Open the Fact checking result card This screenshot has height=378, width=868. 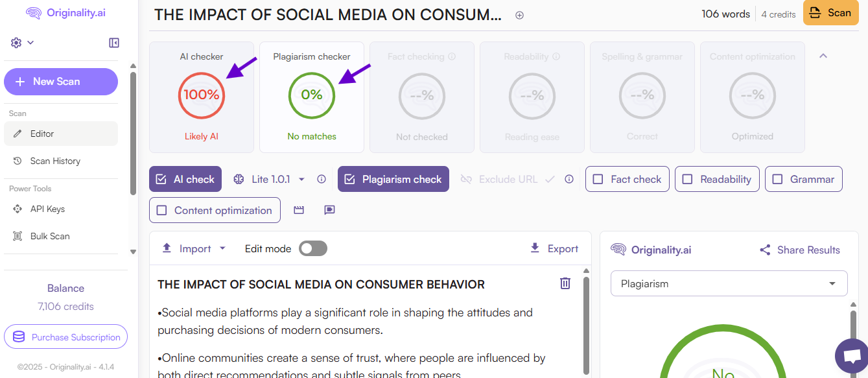[x=422, y=97]
